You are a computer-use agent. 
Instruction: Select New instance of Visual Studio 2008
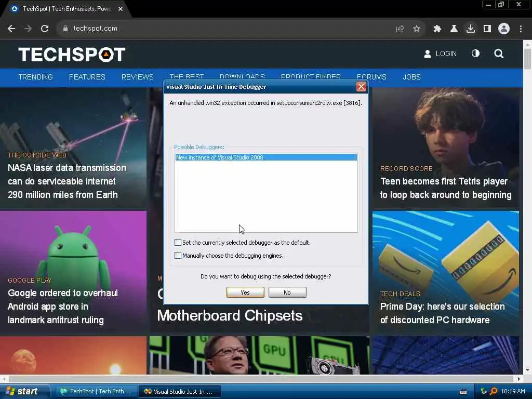point(266,157)
